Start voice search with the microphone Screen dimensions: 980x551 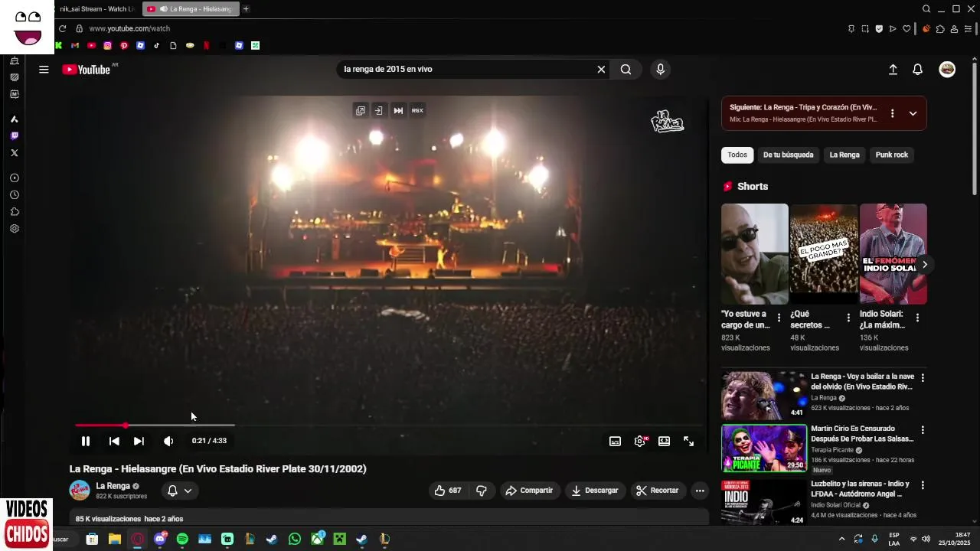660,70
